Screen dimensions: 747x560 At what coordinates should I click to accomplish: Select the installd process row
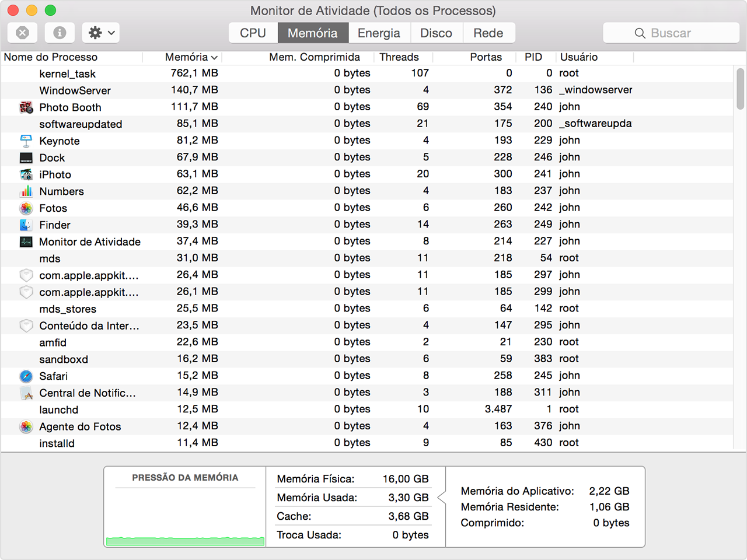pos(367,443)
